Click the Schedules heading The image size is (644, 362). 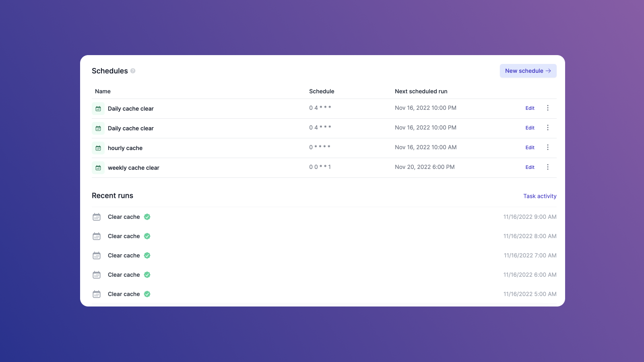pos(109,71)
